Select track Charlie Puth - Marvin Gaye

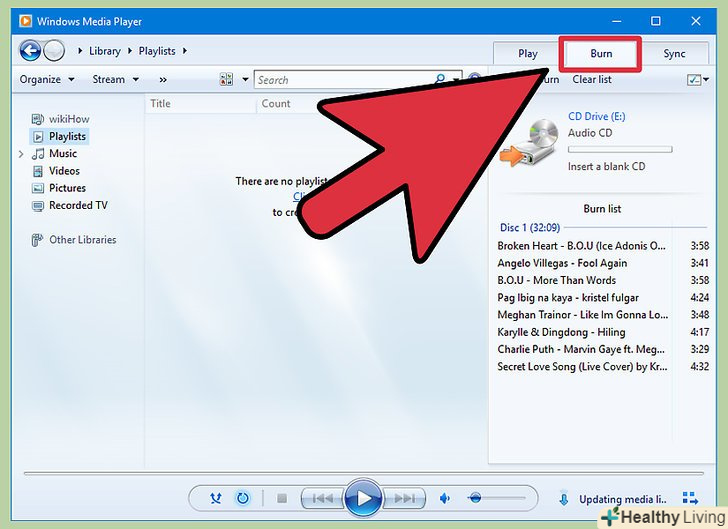tap(603, 349)
